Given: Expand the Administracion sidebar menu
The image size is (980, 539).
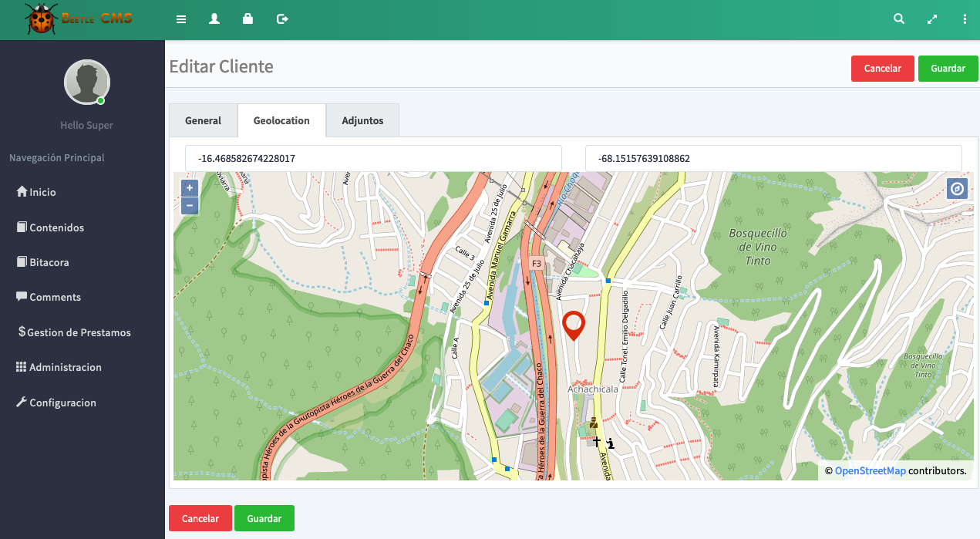Looking at the screenshot, I should (x=65, y=367).
